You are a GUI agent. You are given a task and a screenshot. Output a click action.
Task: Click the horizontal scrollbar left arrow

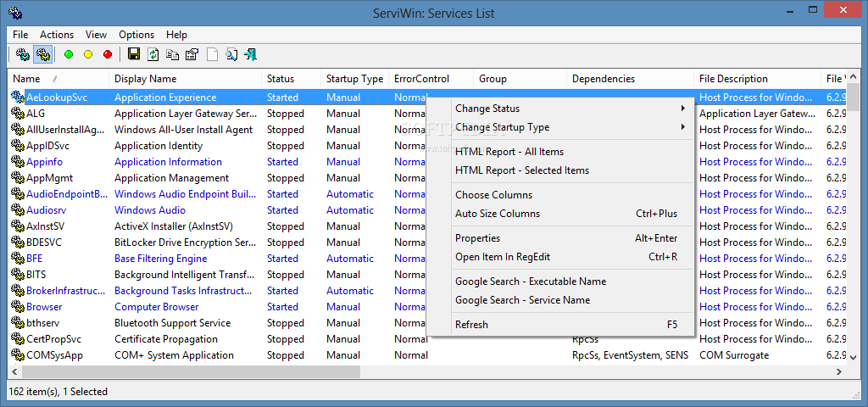pos(14,371)
